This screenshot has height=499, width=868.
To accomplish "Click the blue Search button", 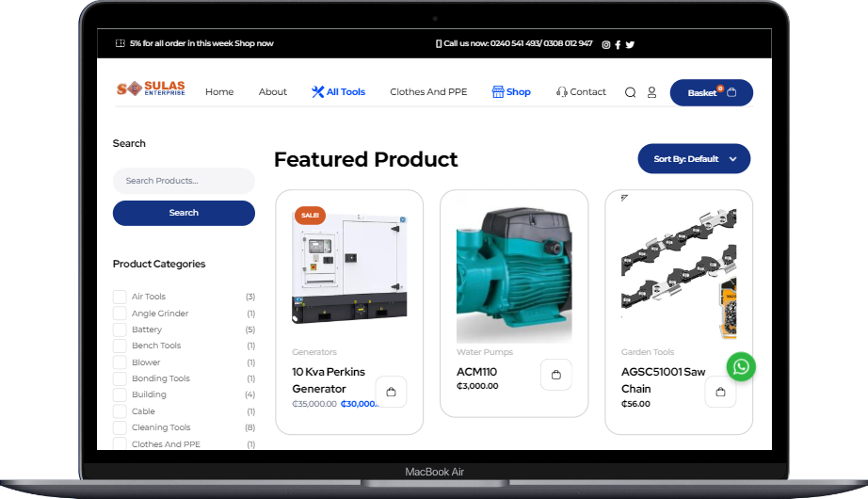I will click(184, 213).
